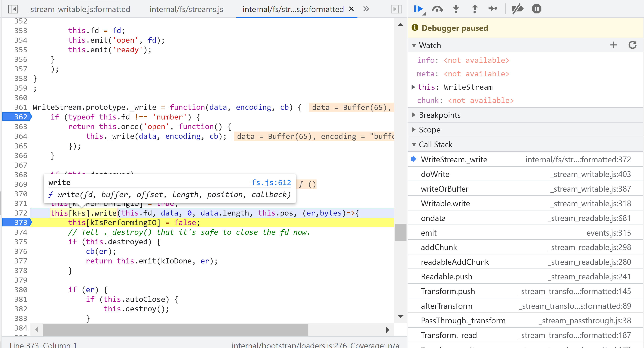This screenshot has height=348, width=644.
Task: Expand the Scope section
Action: [429, 130]
